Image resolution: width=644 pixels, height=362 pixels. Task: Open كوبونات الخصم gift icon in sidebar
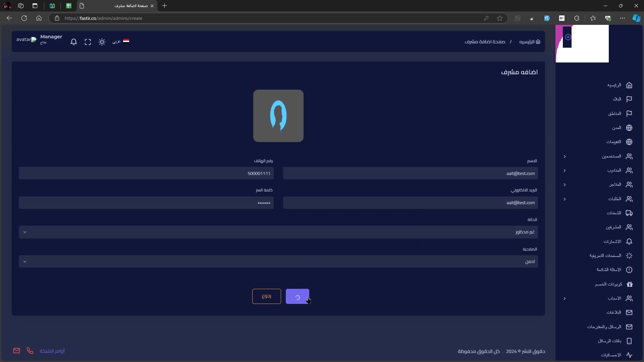[629, 284]
